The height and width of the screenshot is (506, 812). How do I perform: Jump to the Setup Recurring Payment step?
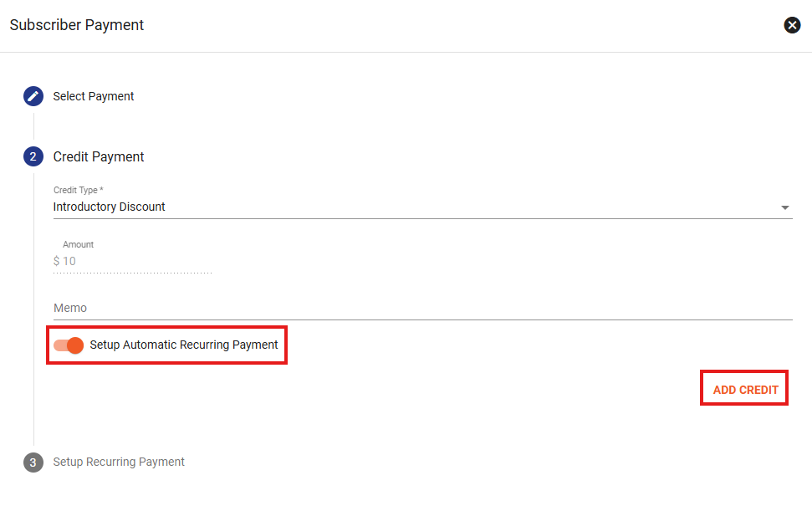coord(119,462)
